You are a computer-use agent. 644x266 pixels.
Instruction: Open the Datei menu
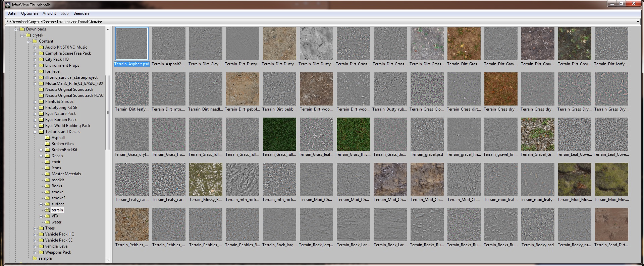click(x=12, y=13)
